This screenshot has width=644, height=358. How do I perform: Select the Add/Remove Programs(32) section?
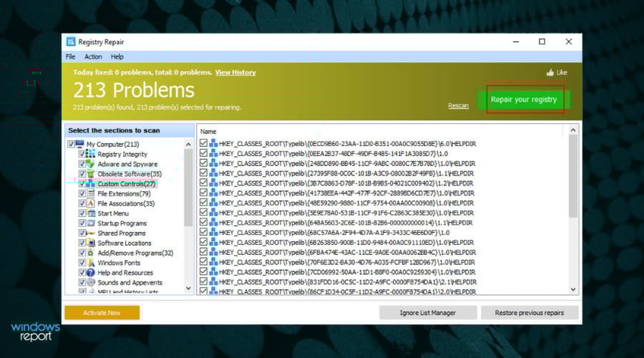pos(135,253)
